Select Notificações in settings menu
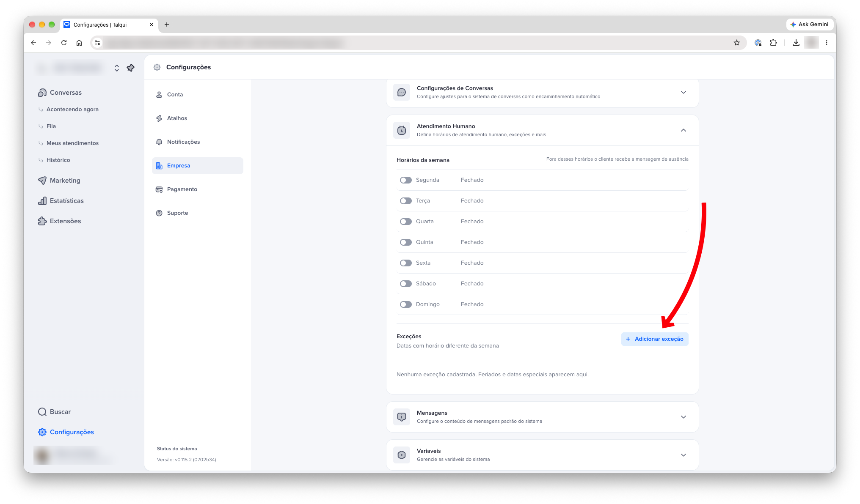 (x=198, y=142)
